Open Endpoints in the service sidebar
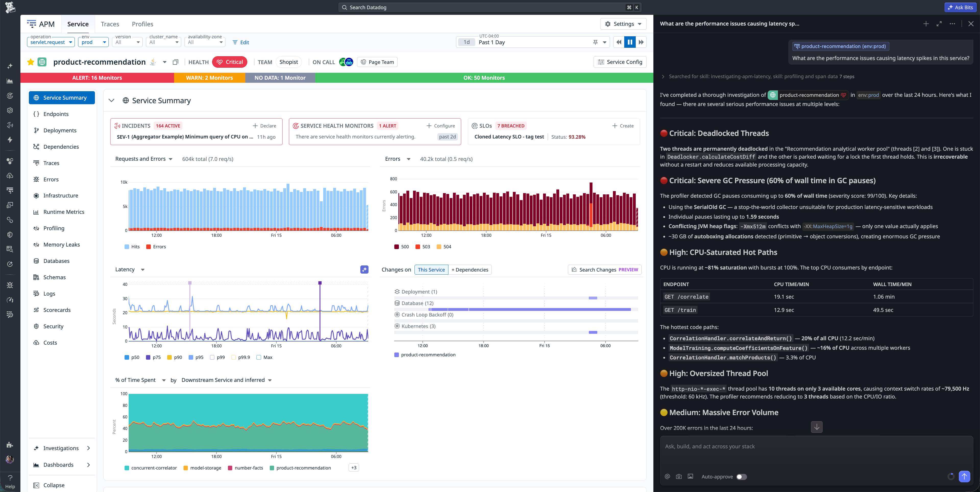 [x=62, y=114]
